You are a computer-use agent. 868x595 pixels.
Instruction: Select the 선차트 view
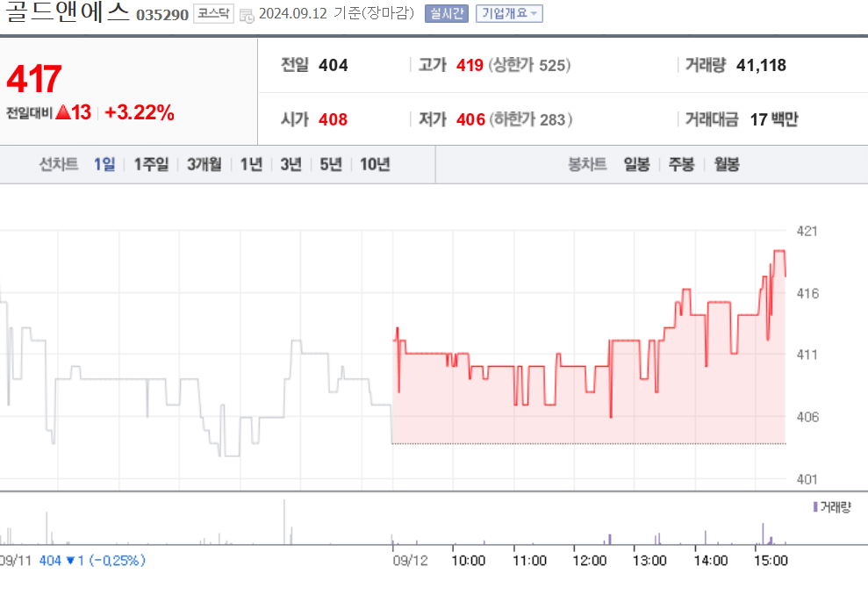click(x=59, y=164)
